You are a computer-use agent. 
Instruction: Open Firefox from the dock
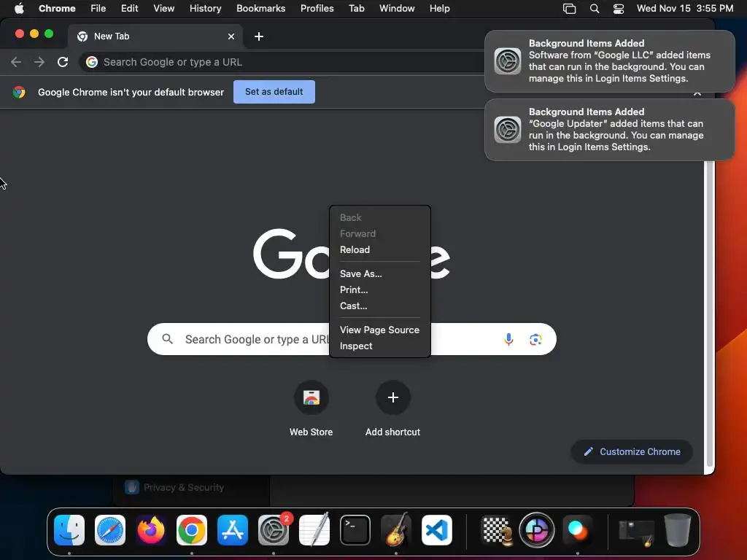(x=151, y=530)
